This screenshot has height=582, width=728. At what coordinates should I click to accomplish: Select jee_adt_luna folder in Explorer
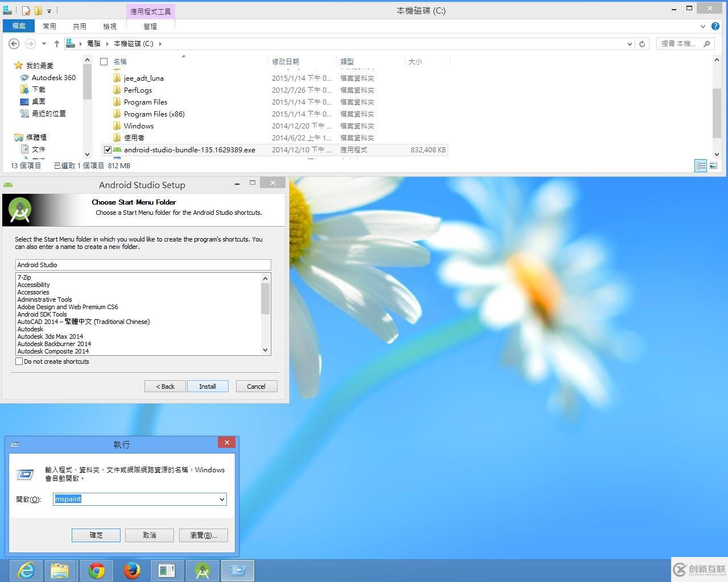tap(144, 78)
